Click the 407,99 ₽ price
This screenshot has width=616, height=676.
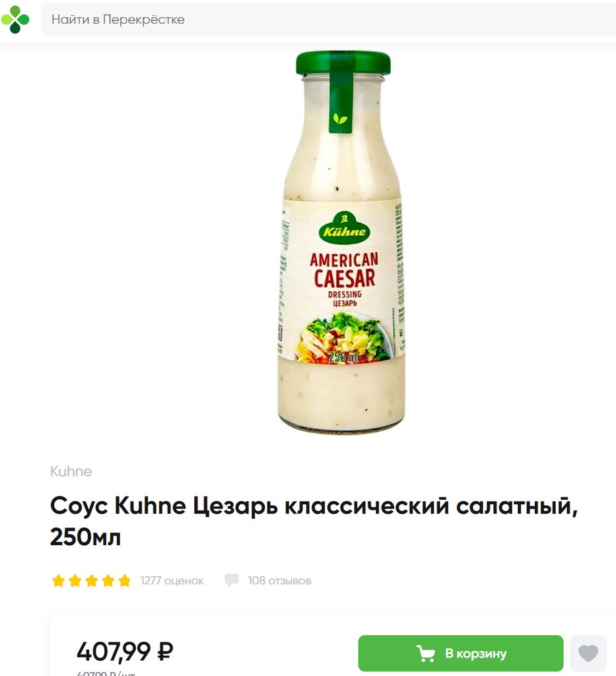tap(125, 652)
